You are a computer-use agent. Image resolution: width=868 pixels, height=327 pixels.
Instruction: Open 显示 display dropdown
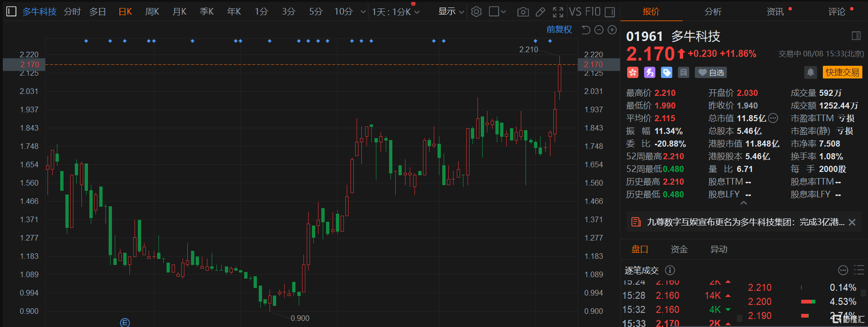coord(451,11)
